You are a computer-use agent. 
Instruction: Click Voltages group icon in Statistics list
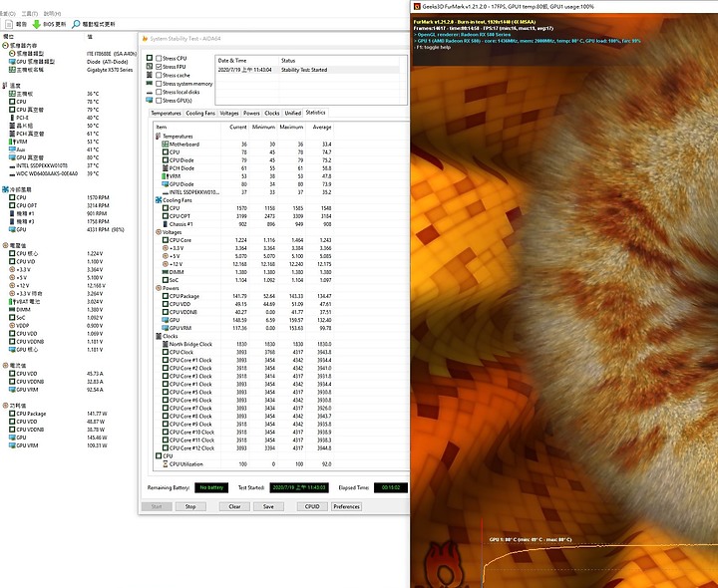(x=159, y=232)
